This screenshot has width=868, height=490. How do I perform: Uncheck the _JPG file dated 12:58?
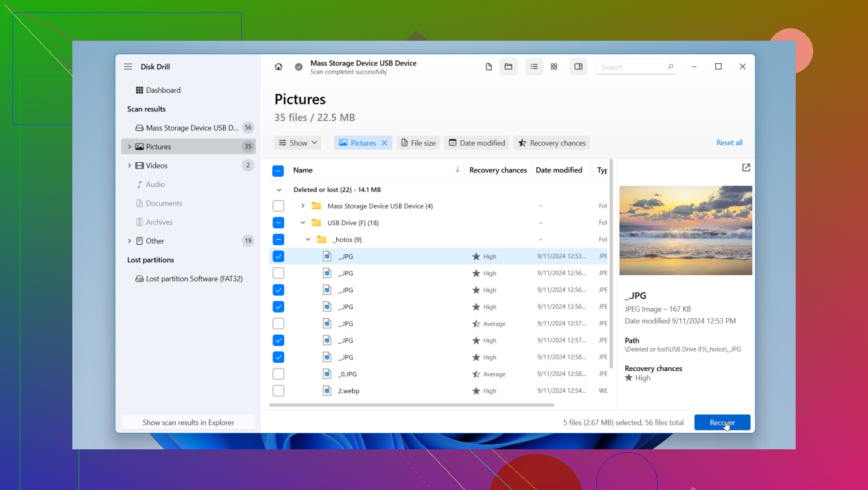click(278, 357)
